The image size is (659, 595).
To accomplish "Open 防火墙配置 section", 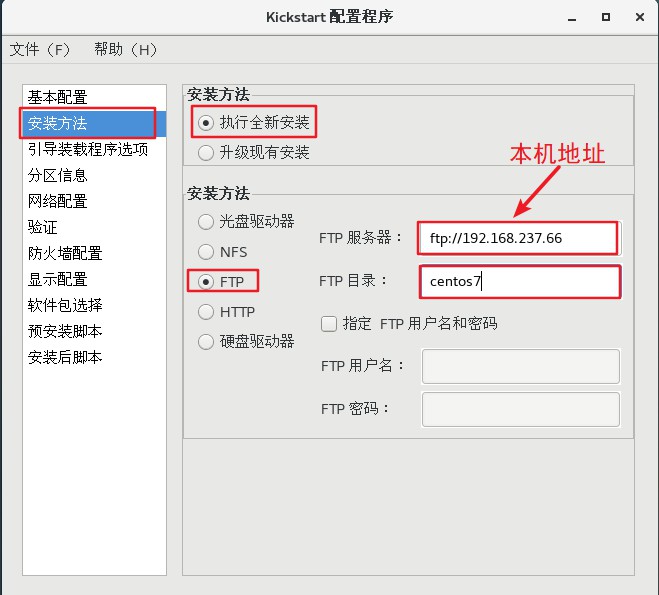I will click(95, 253).
